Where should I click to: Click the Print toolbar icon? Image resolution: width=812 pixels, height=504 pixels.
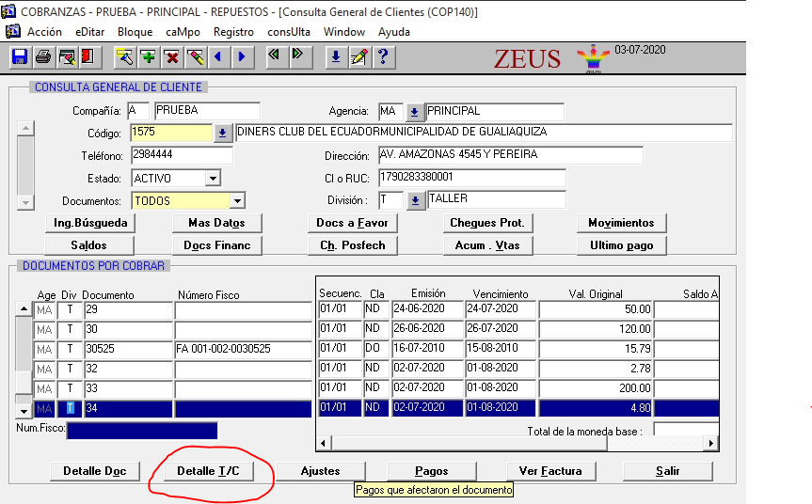pos(42,57)
